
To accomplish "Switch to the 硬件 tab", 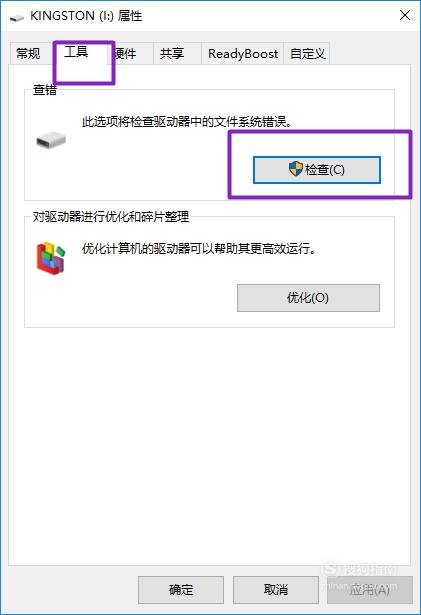I will (x=126, y=53).
